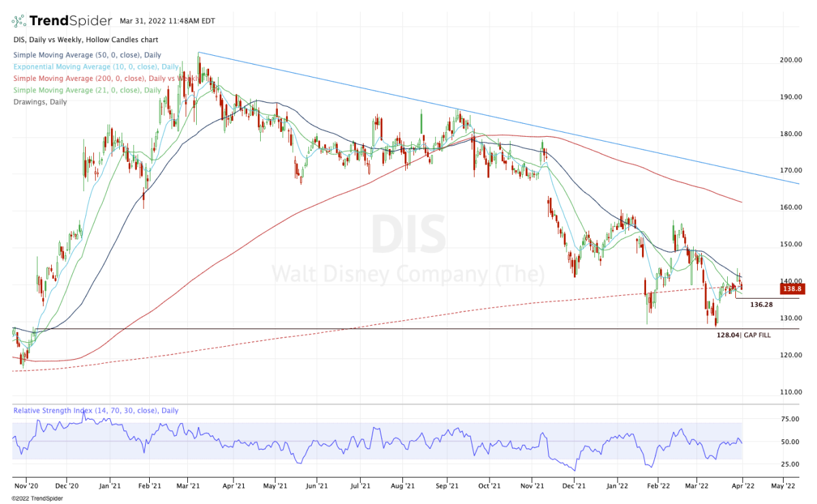Click the 128.04 GAP FILL label
817x504 pixels.
coord(743,335)
